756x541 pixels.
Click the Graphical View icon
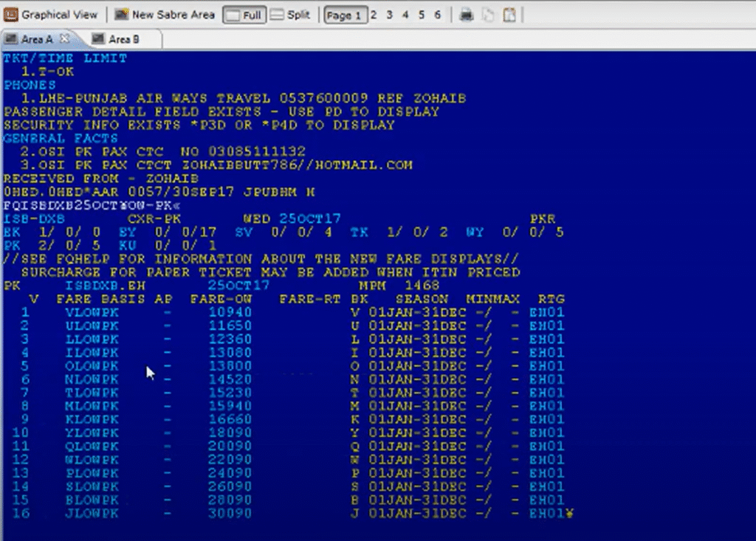(10, 15)
